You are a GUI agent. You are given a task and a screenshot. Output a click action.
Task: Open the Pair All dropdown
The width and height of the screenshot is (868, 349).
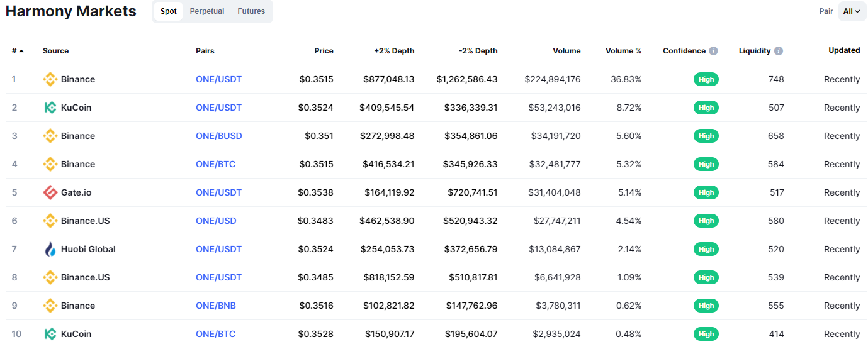852,11
